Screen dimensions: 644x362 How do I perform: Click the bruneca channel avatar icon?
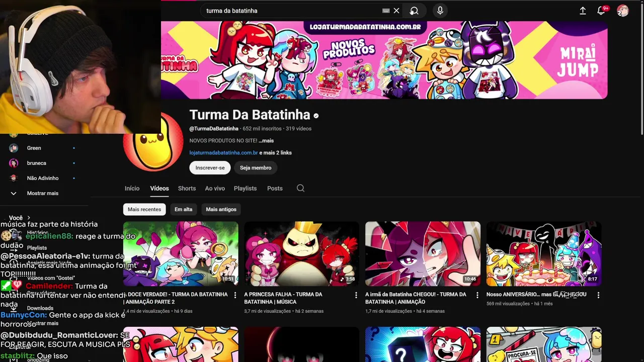[x=14, y=163]
